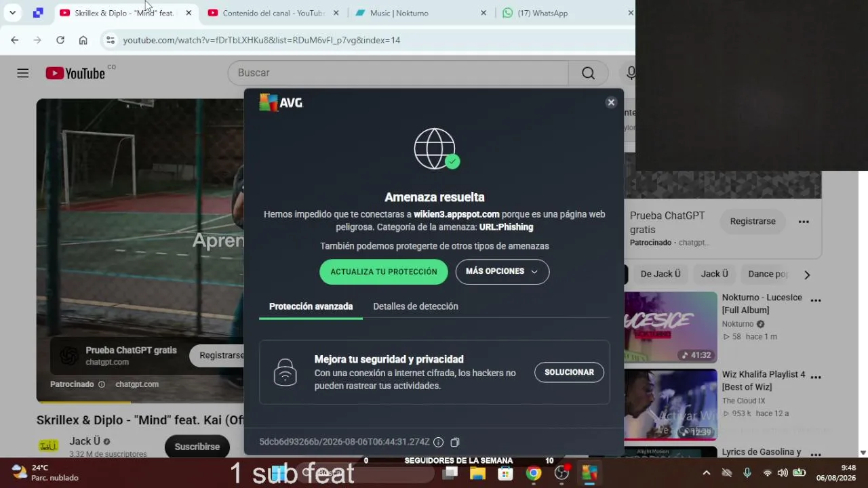Image resolution: width=868 pixels, height=488 pixels.
Task: Show more filter chips with the right arrow
Action: coord(807,274)
